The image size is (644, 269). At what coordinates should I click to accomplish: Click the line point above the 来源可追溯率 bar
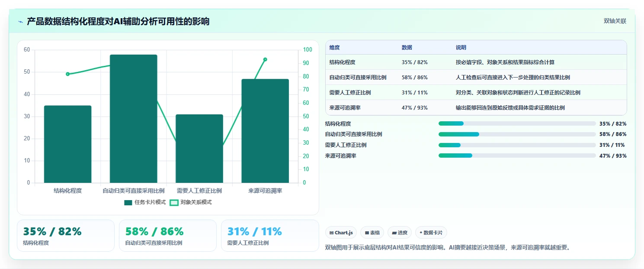(x=265, y=59)
